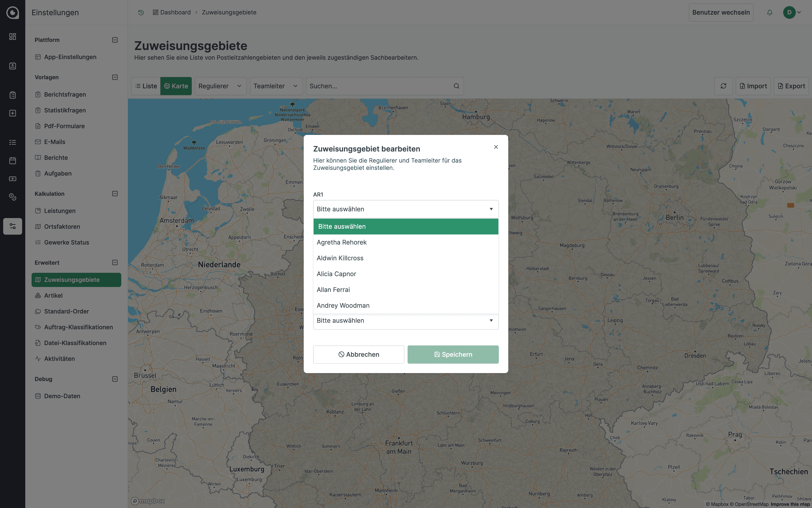Open Gewerke Status in sidebar
Viewport: 812px width, 508px height.
click(76, 242)
